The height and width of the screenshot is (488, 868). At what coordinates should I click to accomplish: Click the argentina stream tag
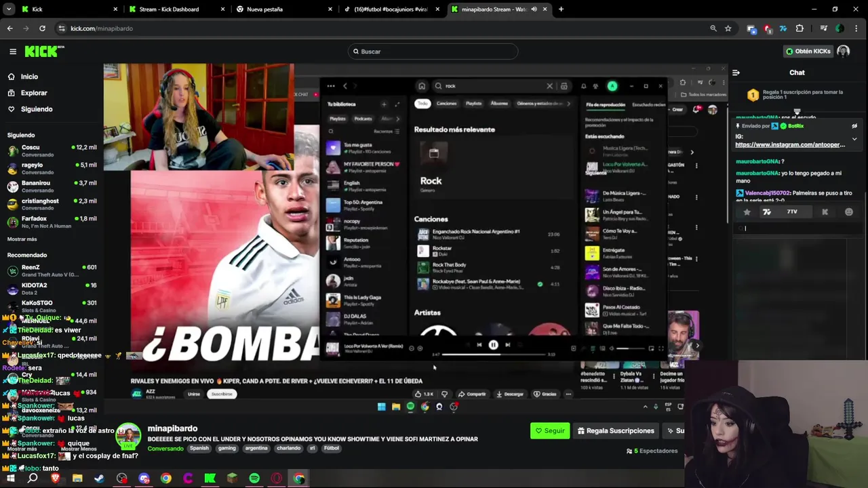(x=256, y=448)
